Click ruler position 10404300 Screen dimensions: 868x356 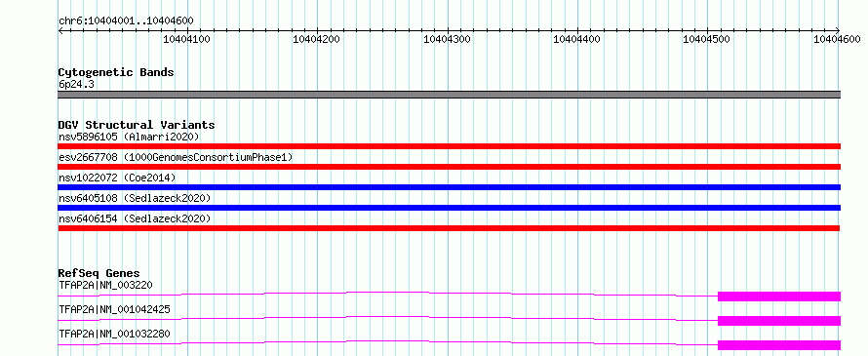(x=448, y=39)
